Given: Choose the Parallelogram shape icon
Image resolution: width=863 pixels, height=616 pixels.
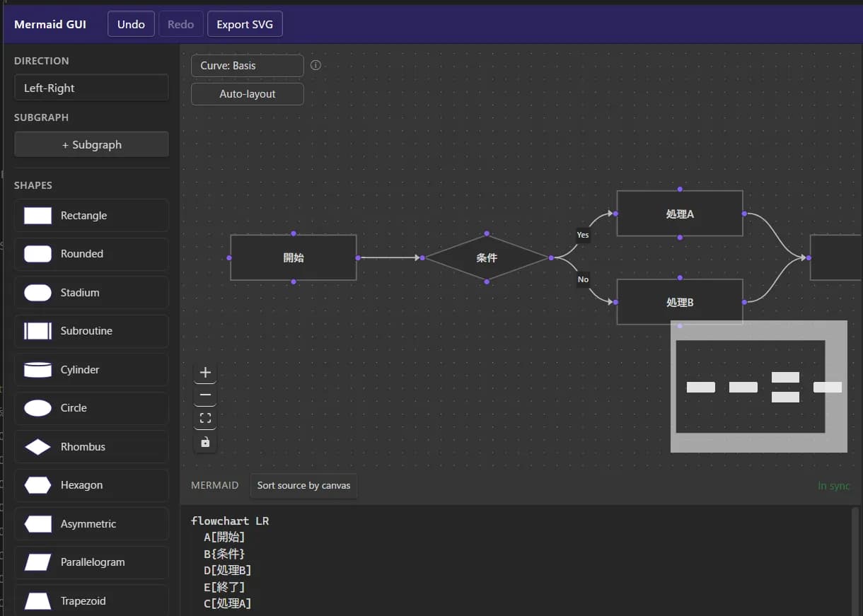Looking at the screenshot, I should click(x=37, y=562).
